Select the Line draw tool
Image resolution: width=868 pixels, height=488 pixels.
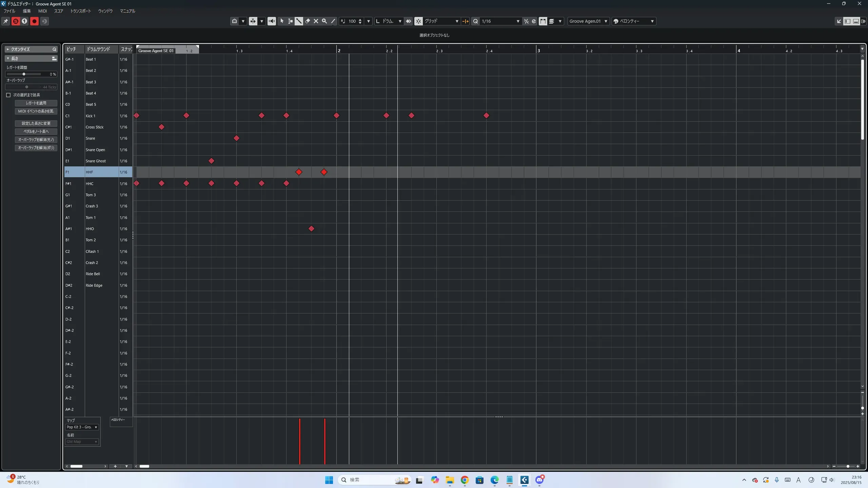(333, 21)
